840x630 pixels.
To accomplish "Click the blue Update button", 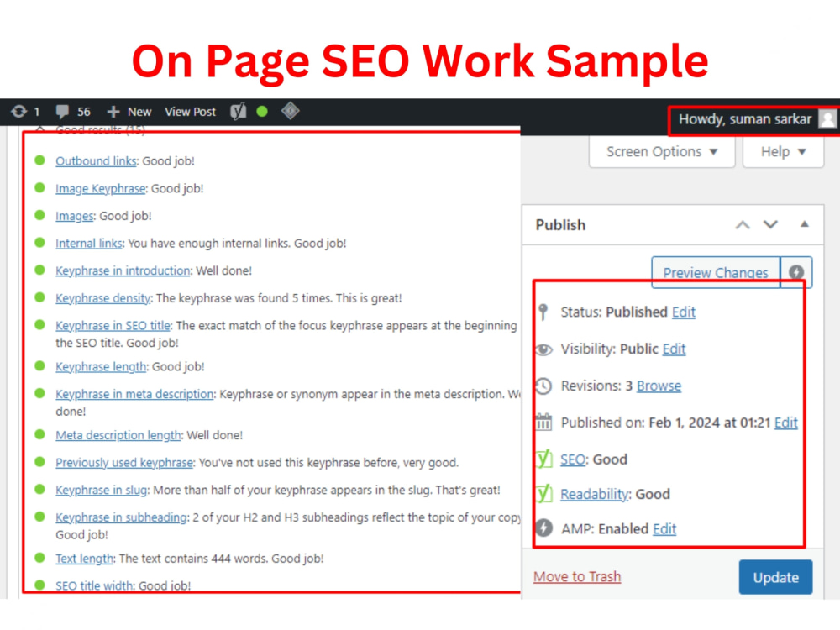I will pos(775,578).
